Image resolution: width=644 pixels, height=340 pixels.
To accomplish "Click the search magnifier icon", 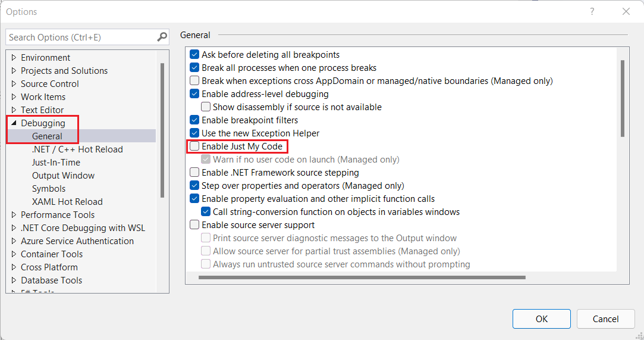I will click(x=162, y=37).
